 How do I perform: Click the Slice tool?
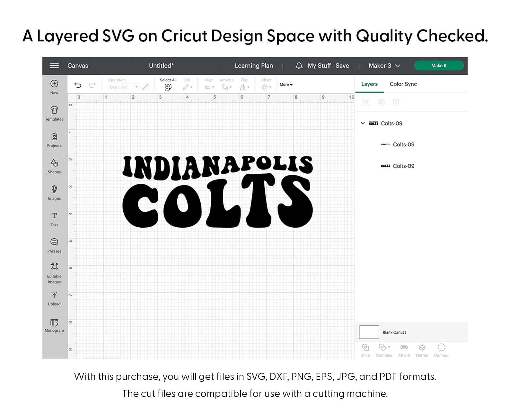click(365, 350)
